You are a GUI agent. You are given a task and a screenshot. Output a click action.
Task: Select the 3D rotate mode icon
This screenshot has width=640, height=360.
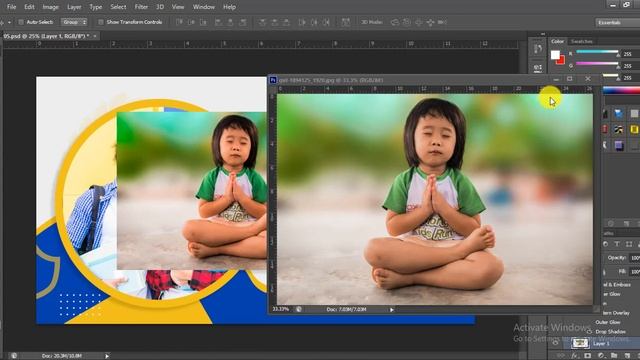pyautogui.click(x=395, y=22)
